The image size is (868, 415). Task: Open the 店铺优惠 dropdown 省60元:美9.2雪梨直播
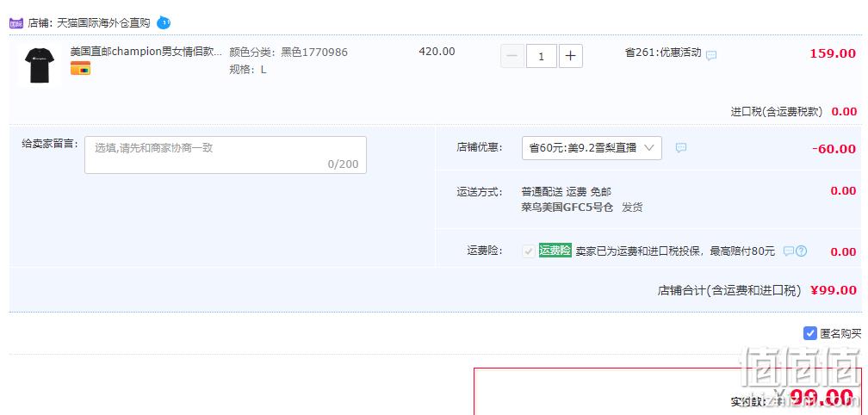pos(592,148)
